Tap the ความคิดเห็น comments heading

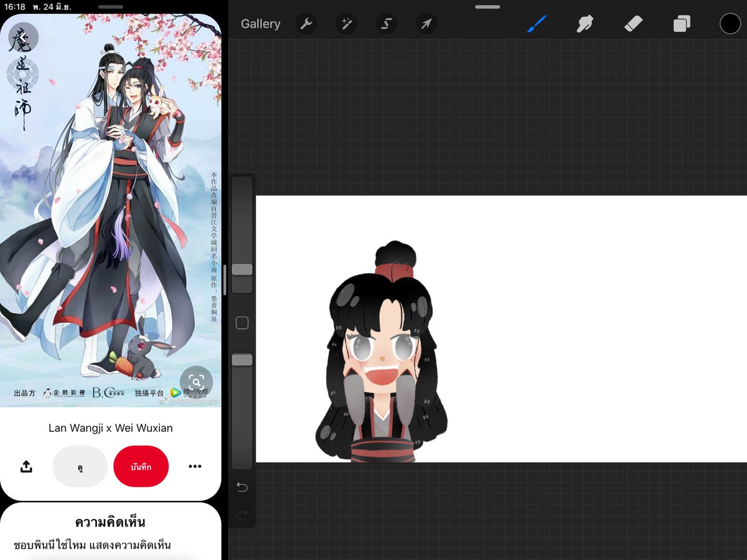pyautogui.click(x=110, y=521)
